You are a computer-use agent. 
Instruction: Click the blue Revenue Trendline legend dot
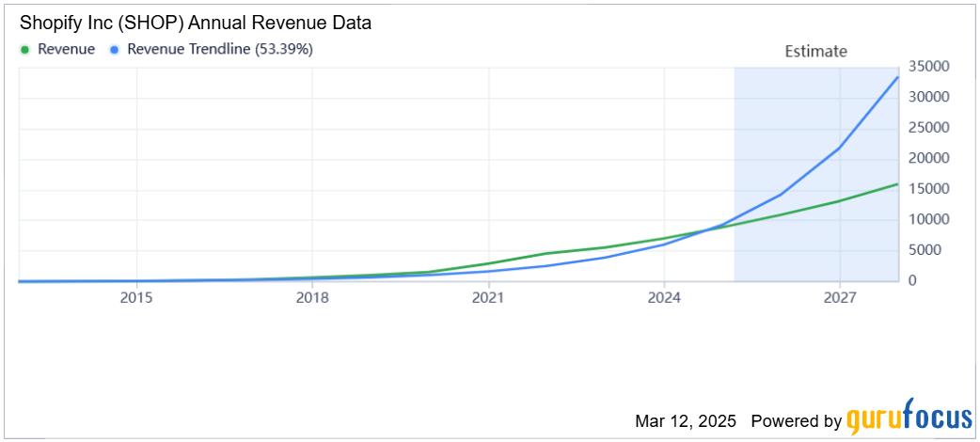114,50
